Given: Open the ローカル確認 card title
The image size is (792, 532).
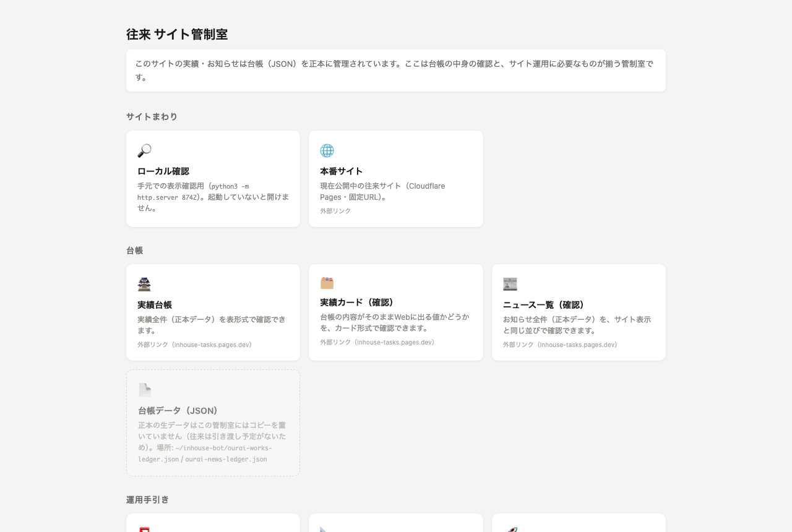Looking at the screenshot, I should click(x=163, y=171).
